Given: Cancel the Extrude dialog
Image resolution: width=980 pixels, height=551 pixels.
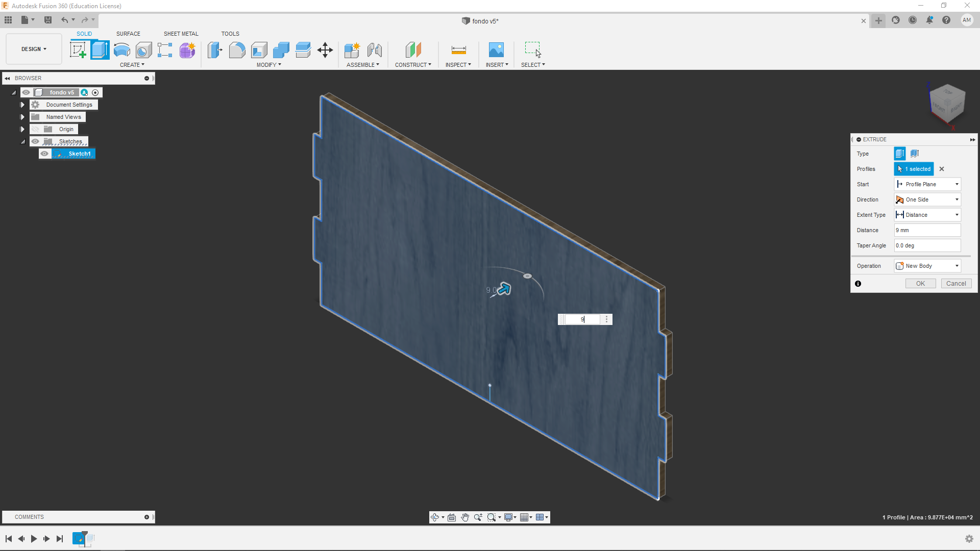Looking at the screenshot, I should click(955, 284).
